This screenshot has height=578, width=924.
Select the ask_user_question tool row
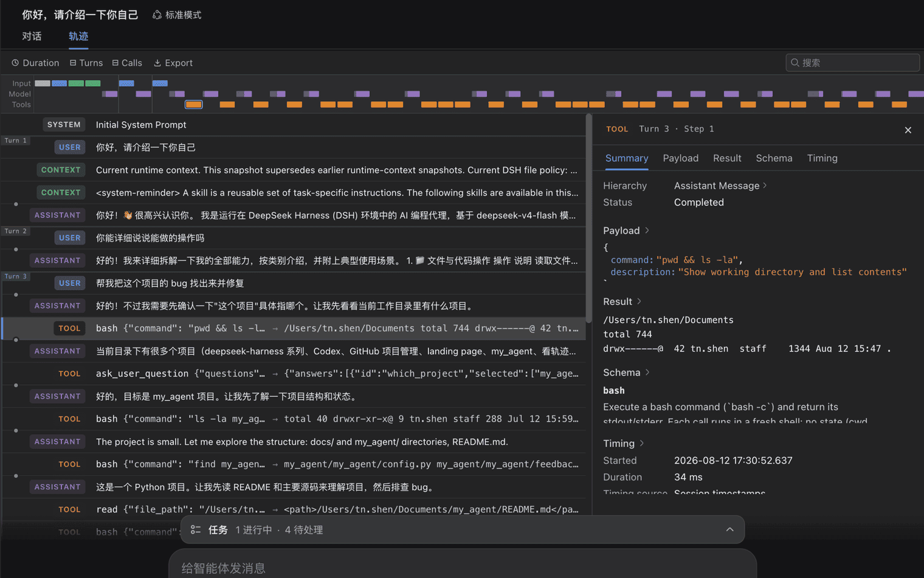pyautogui.click(x=294, y=374)
